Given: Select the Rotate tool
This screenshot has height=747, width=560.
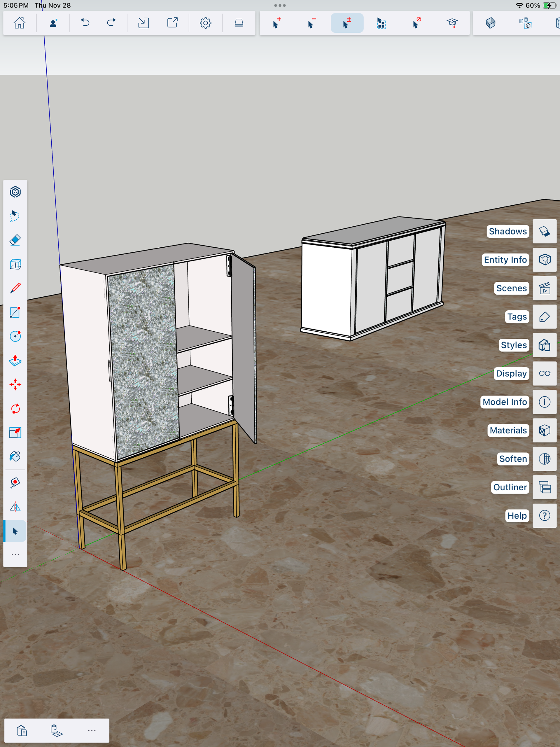Looking at the screenshot, I should click(15, 409).
